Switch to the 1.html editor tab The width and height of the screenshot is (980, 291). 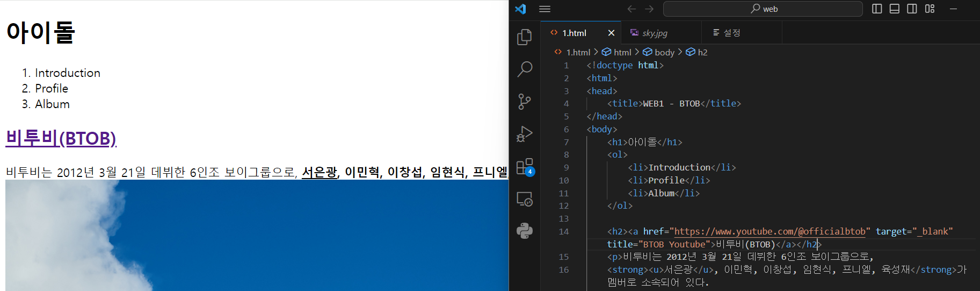pos(574,33)
